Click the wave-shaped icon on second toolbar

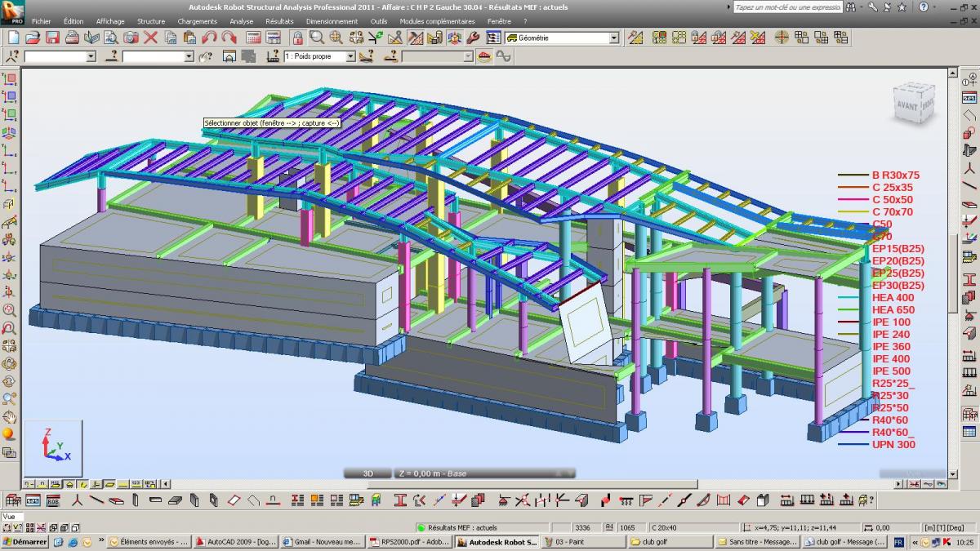pyautogui.click(x=503, y=56)
